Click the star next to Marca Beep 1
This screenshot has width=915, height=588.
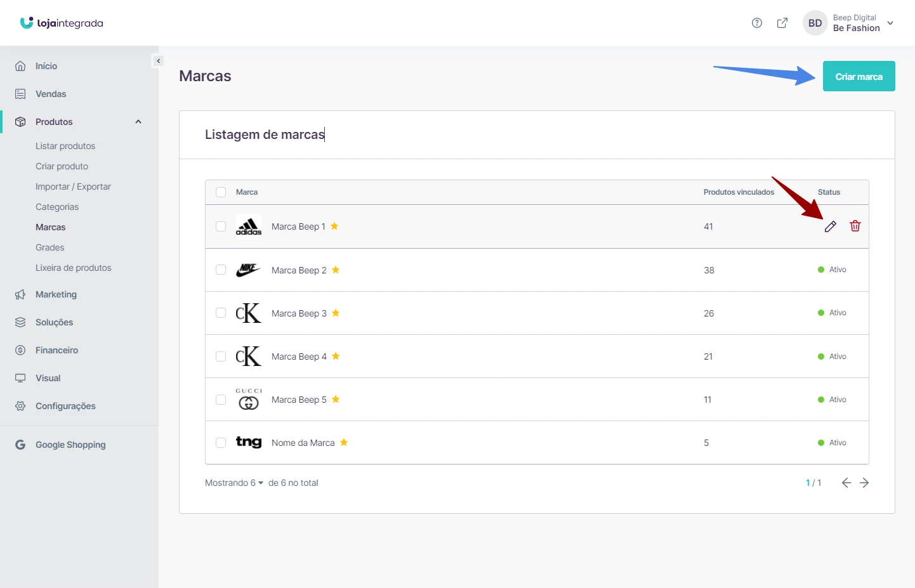coord(334,226)
